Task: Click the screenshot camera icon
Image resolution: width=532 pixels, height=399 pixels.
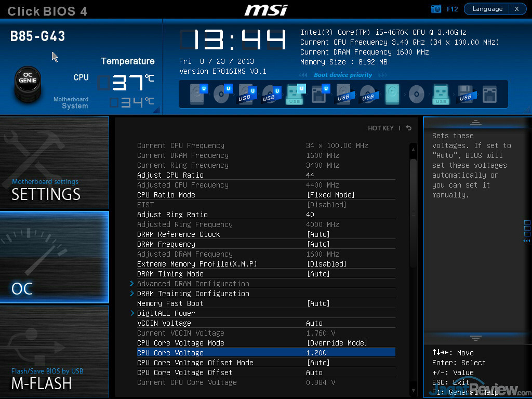Action: (436, 9)
